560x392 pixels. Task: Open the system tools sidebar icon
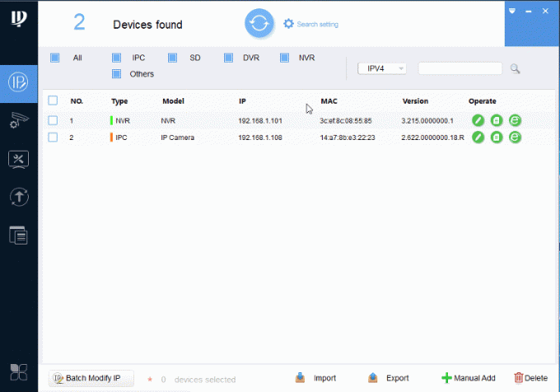pos(18,159)
